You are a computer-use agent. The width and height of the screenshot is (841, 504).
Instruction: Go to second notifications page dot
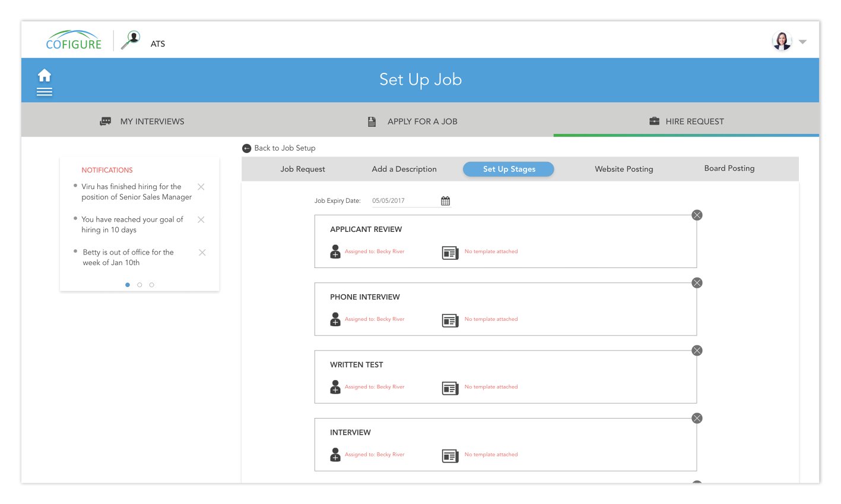coord(139,285)
